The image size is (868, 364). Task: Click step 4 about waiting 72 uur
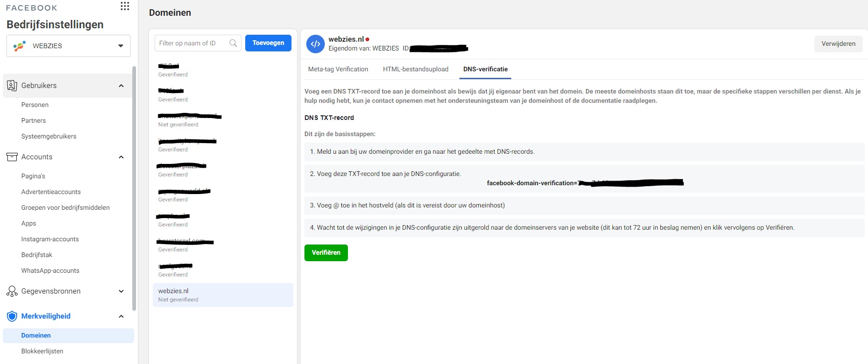(x=584, y=227)
